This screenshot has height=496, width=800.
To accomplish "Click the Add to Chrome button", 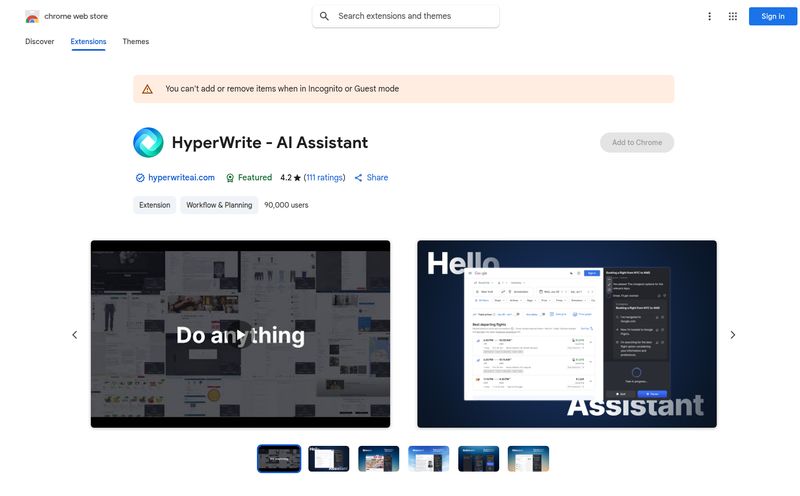I will tap(637, 142).
